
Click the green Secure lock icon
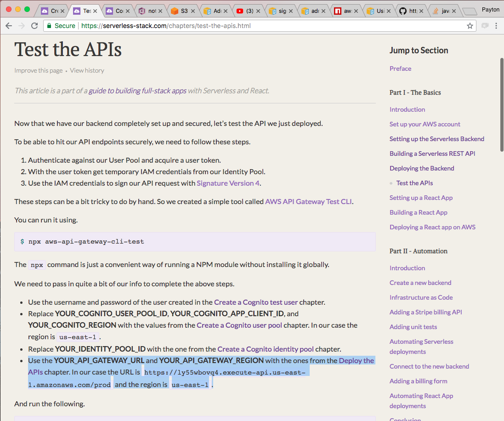49,26
